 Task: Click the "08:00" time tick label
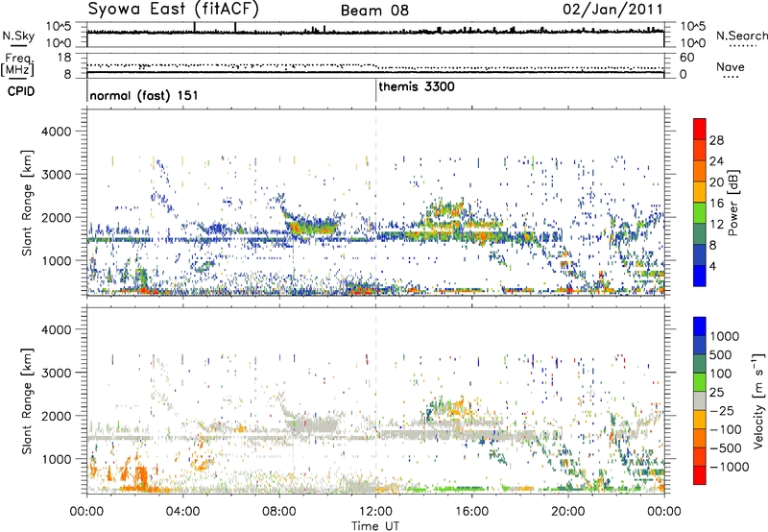(278, 512)
